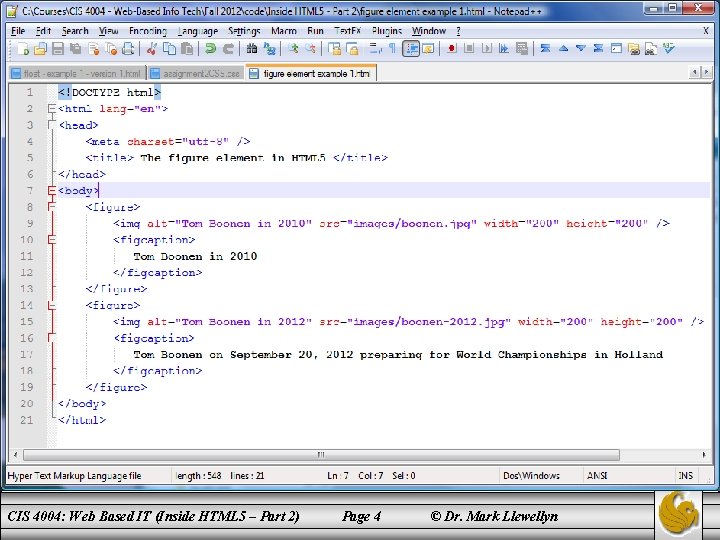
Task: Click the horizontal scrollbar thumb
Action: 321,455
